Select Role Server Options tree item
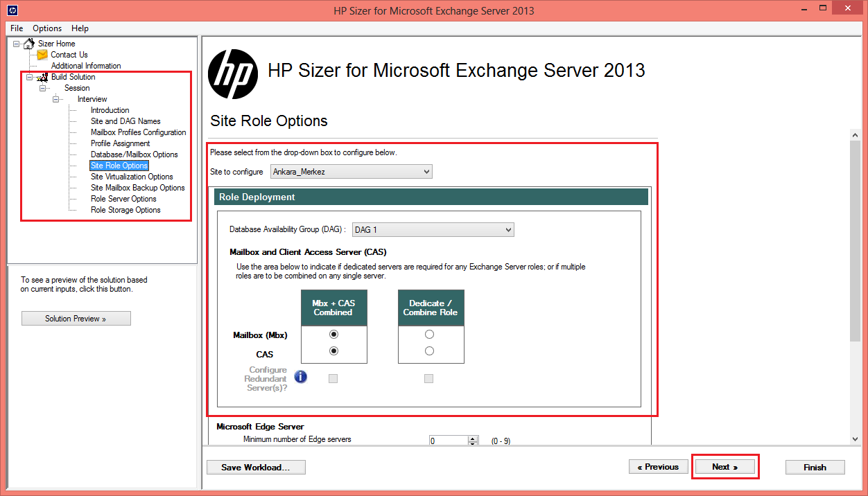This screenshot has width=868, height=496. coord(123,199)
